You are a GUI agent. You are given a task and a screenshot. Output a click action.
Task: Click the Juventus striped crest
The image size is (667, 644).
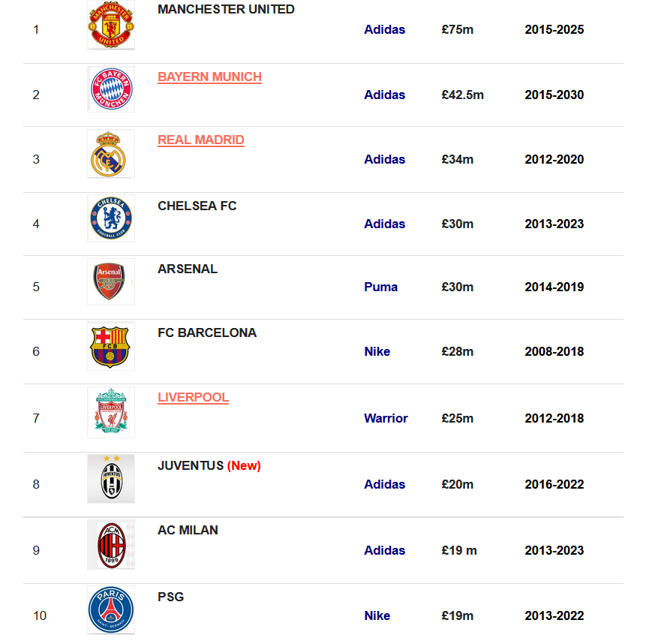coord(111,479)
